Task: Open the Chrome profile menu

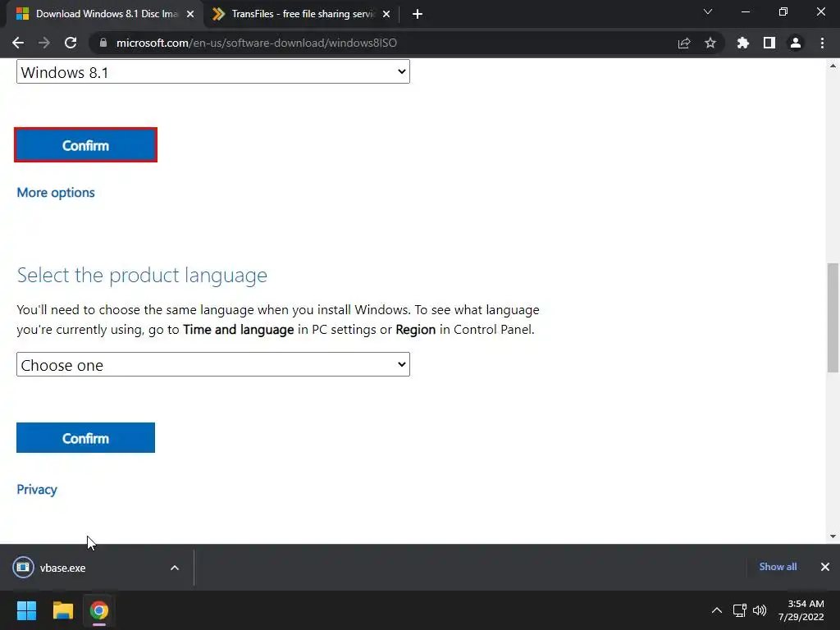Action: [796, 43]
